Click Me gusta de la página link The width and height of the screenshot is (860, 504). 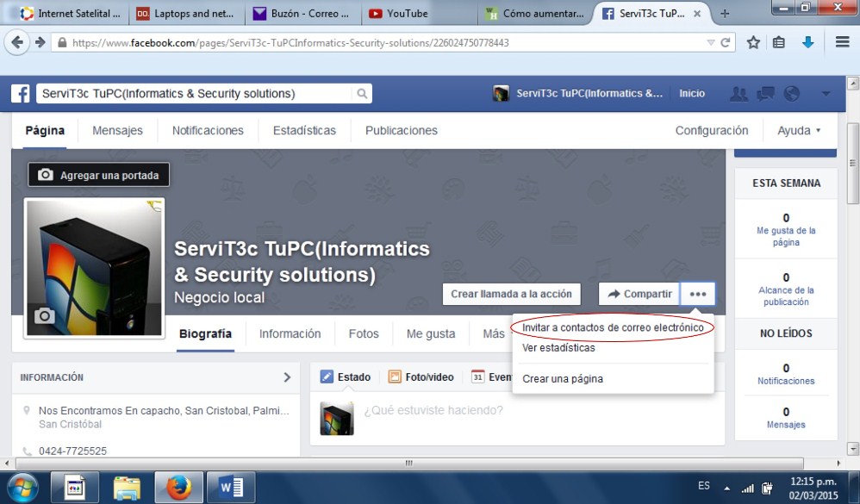coord(786,236)
